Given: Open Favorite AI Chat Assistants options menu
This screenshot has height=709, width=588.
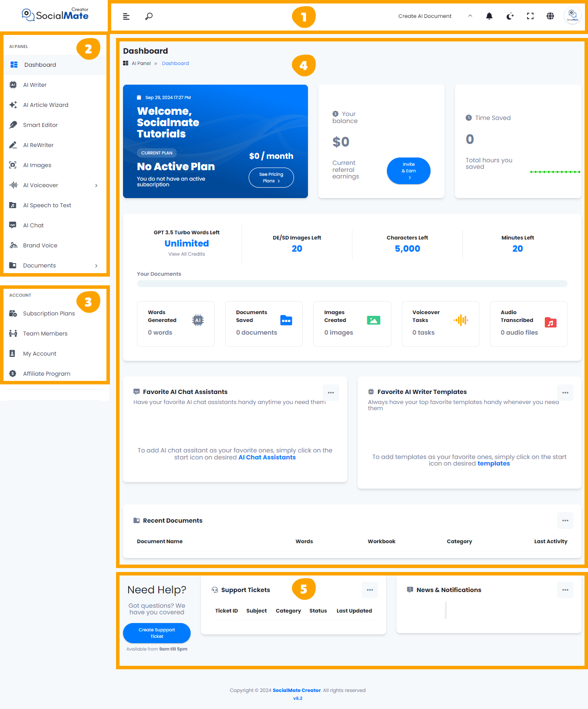Looking at the screenshot, I should click(x=331, y=393).
